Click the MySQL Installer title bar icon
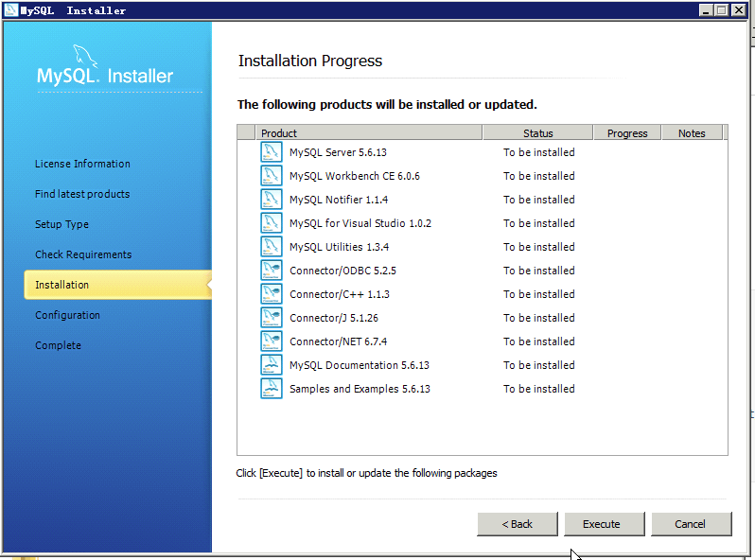This screenshot has height=560, width=755. 10,10
